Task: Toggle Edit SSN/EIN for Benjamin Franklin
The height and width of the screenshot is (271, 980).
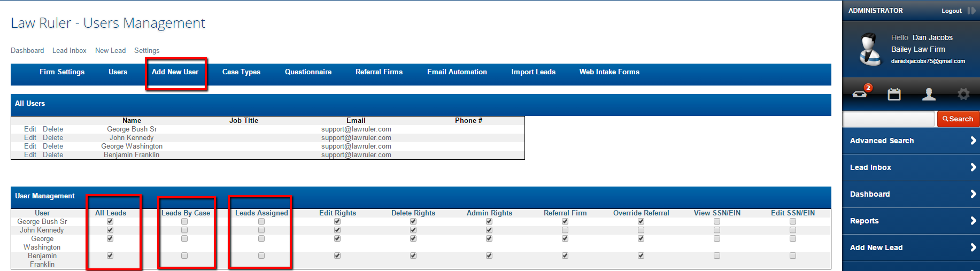Action: [x=793, y=255]
